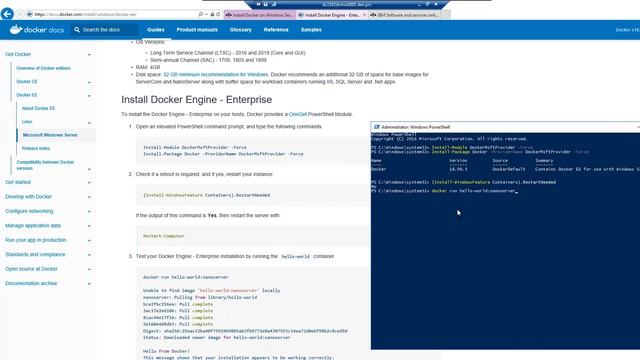Click the lock security icon in address bar
The height and width of the screenshot is (360, 640).
point(212,14)
